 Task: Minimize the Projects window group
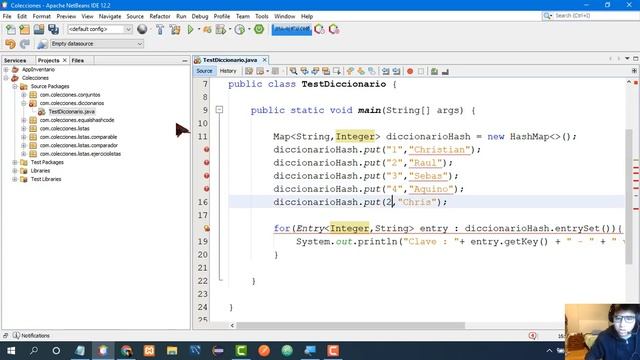pyautogui.click(x=184, y=60)
